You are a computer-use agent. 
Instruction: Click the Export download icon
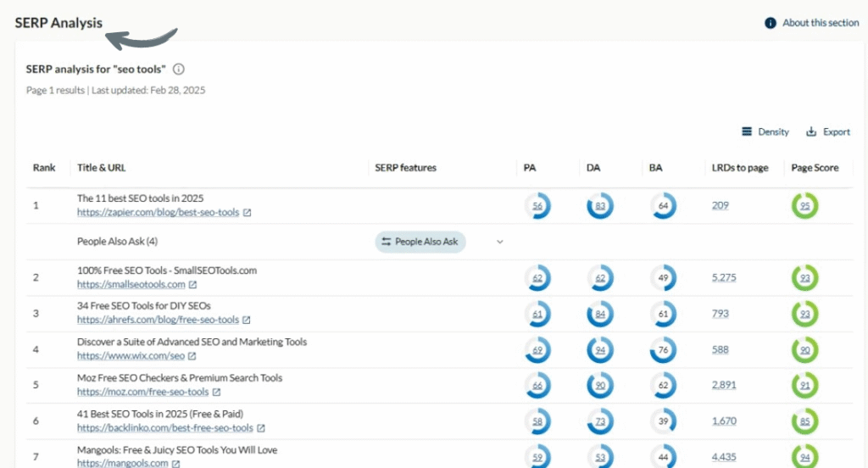click(x=811, y=131)
